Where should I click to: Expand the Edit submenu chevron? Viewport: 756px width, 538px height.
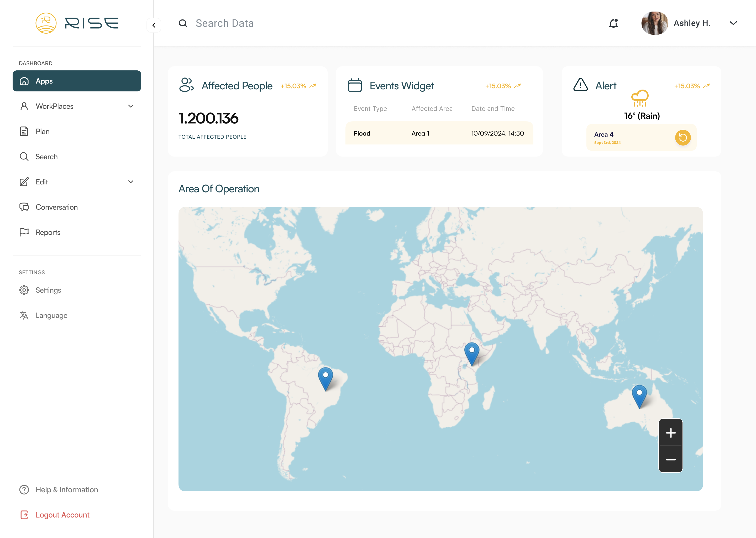click(x=131, y=182)
